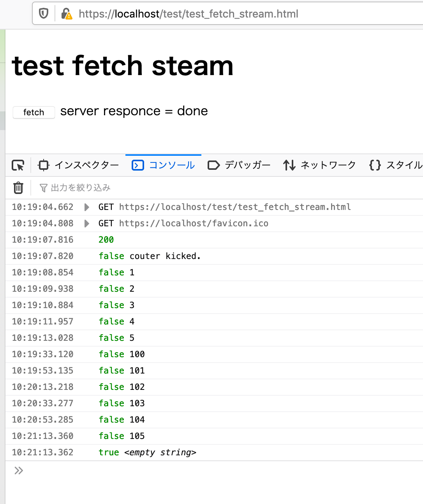
Task: Click the green 200 console message
Action: pyautogui.click(x=106, y=240)
